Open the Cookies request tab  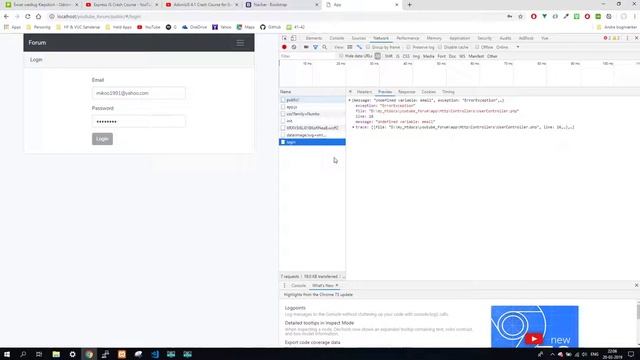429,92
